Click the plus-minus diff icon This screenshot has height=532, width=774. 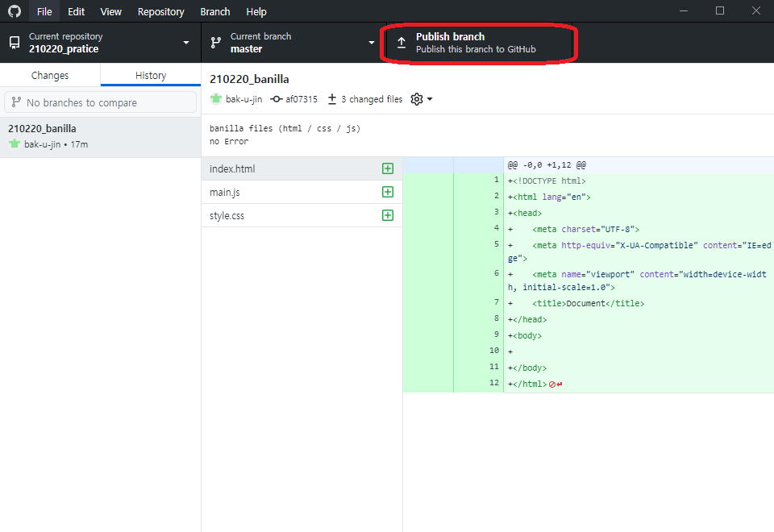[331, 99]
